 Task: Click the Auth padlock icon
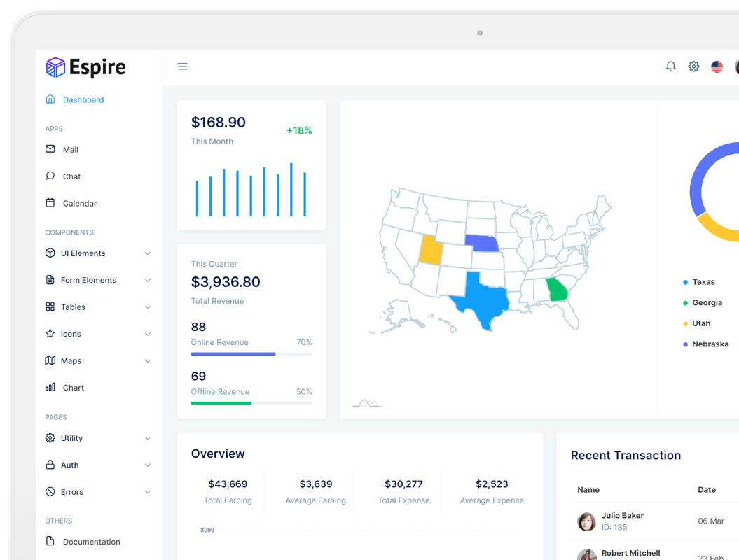point(50,464)
